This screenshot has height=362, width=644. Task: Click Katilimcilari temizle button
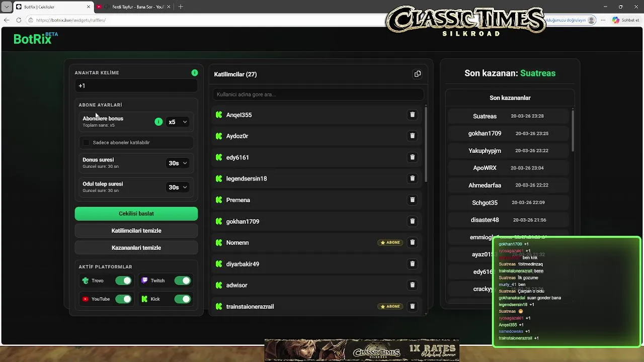click(x=136, y=231)
